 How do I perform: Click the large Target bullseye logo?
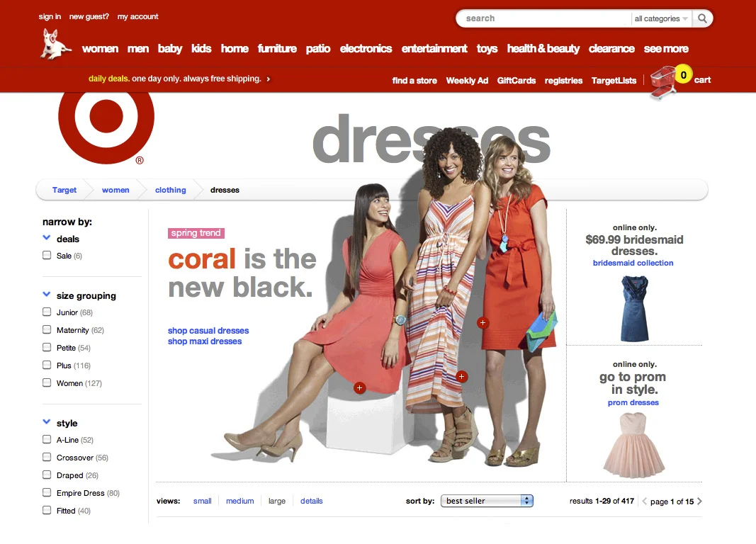pos(106,127)
